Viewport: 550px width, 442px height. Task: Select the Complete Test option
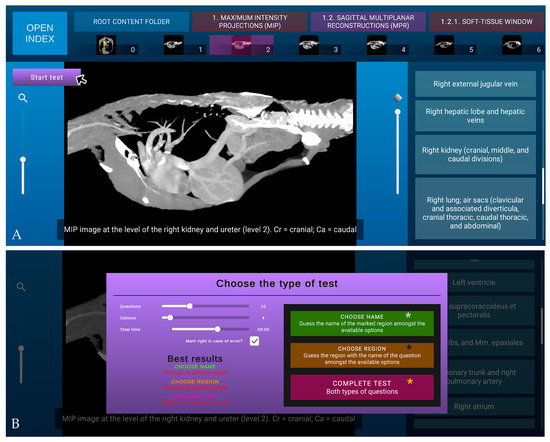tap(362, 387)
